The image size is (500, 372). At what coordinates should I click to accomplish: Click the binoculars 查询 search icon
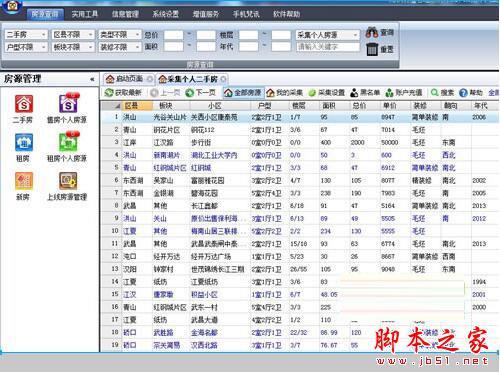(x=371, y=32)
